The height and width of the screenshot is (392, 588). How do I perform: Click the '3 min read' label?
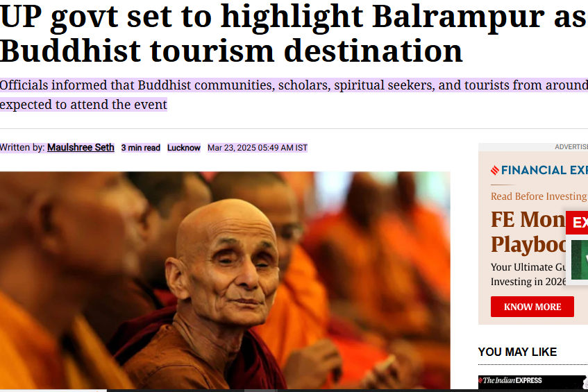coord(141,148)
